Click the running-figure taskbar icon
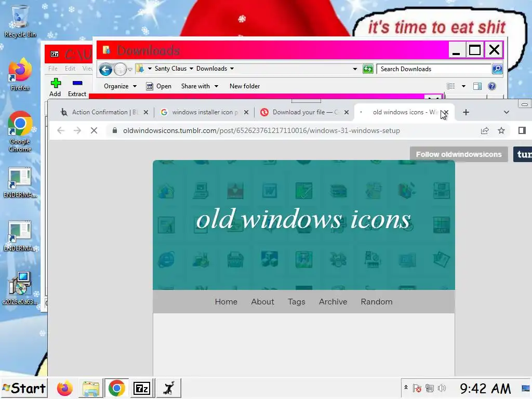The height and width of the screenshot is (399, 532). tap(169, 388)
